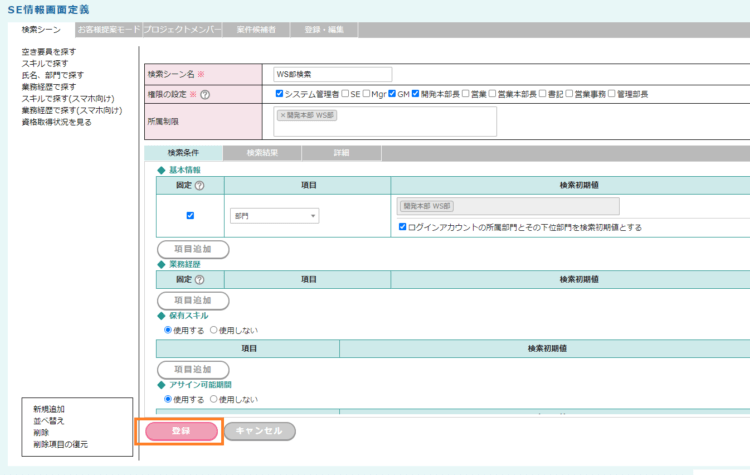Check the SE permission checkbox
Image resolution: width=750 pixels, height=475 pixels.
pyautogui.click(x=345, y=94)
